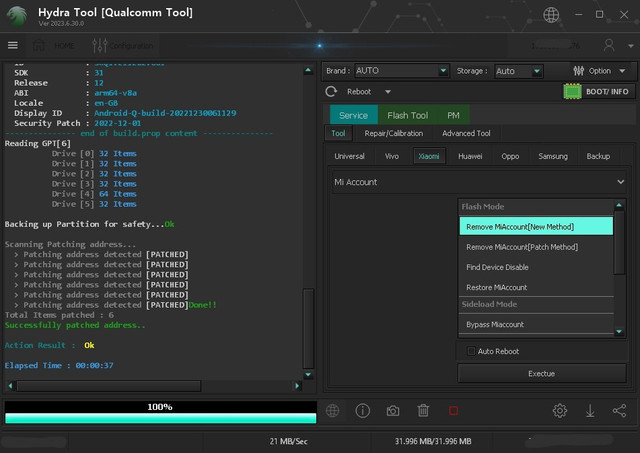This screenshot has height=453, width=640.
Task: Click the Option sliders icon
Action: click(x=578, y=71)
